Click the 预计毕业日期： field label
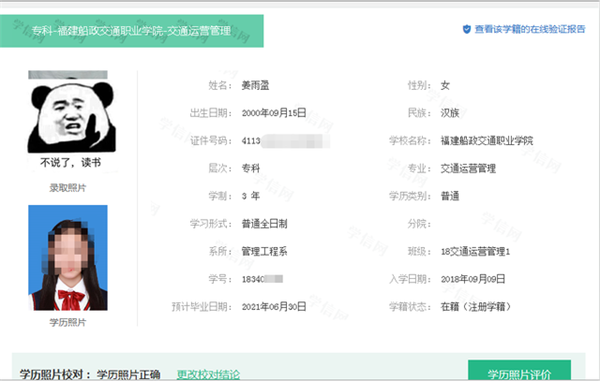This screenshot has width=600, height=381. point(202,307)
